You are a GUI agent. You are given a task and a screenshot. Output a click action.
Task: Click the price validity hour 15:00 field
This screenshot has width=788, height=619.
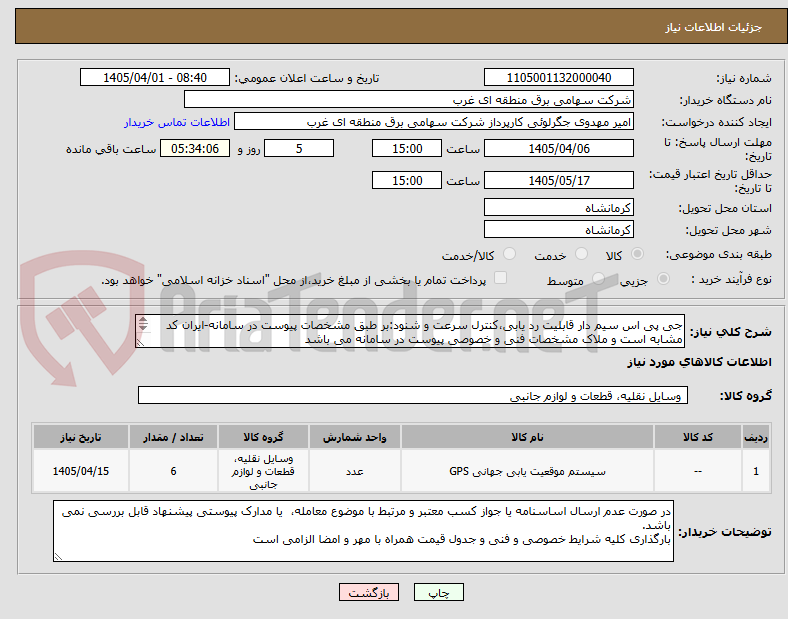coord(407,180)
